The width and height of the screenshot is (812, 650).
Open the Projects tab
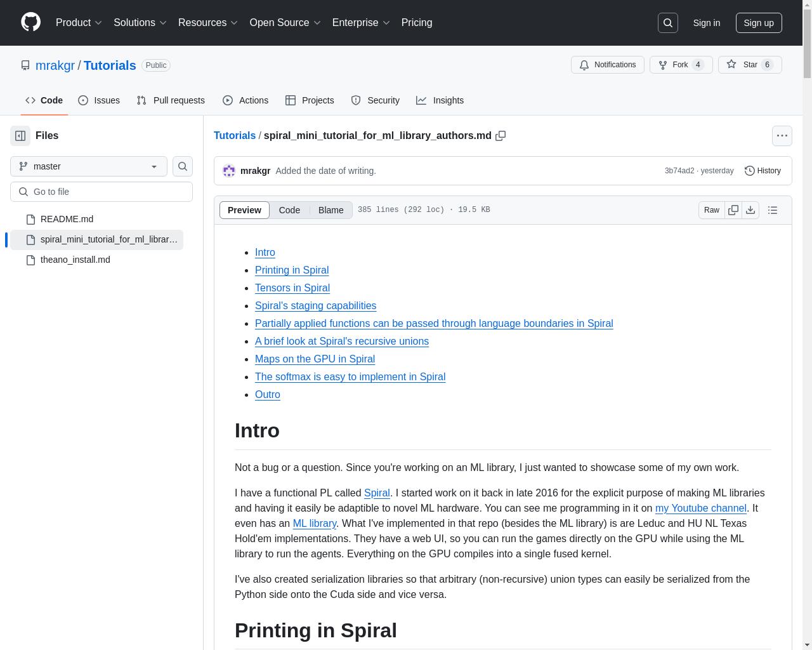(x=310, y=100)
